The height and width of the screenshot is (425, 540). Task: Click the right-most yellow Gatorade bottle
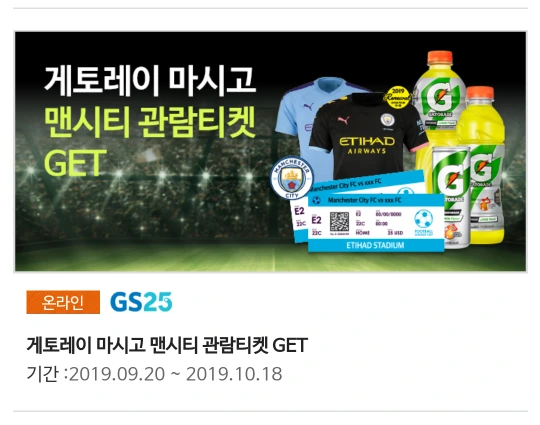[x=482, y=165]
